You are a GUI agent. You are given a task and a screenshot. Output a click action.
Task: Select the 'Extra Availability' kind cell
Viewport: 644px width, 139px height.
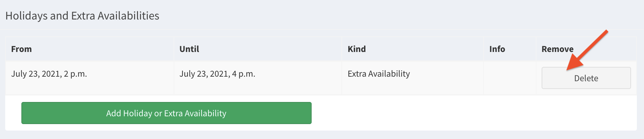pos(378,74)
